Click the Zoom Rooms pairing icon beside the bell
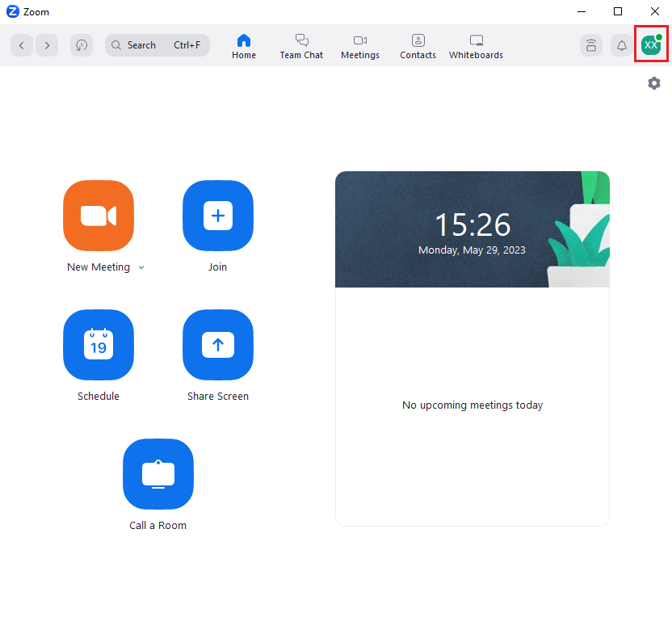The image size is (672, 634). pyautogui.click(x=591, y=45)
